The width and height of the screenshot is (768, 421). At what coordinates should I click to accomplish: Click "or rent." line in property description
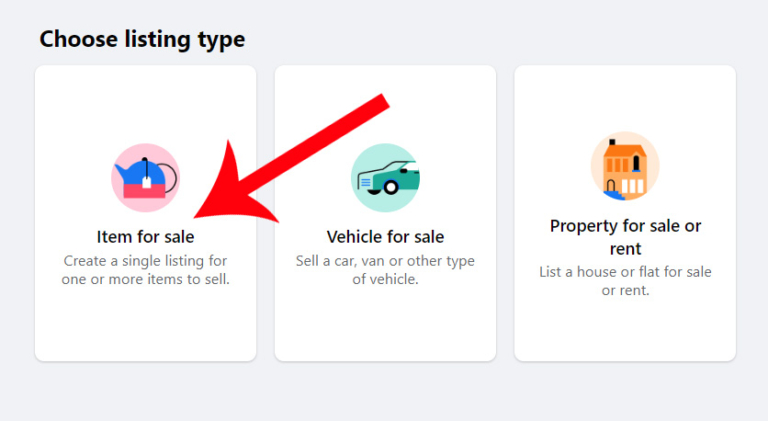pyautogui.click(x=625, y=290)
